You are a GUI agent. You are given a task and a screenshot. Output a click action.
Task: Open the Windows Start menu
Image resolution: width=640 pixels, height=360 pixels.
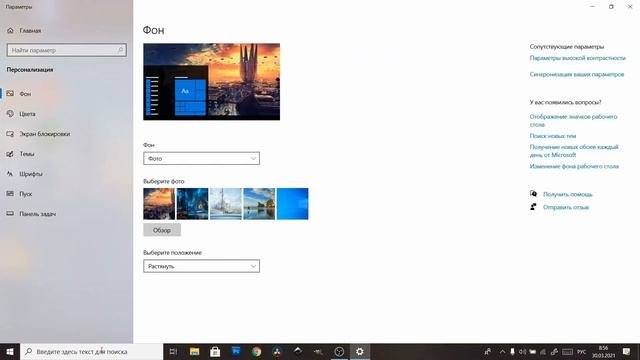coord(10,351)
